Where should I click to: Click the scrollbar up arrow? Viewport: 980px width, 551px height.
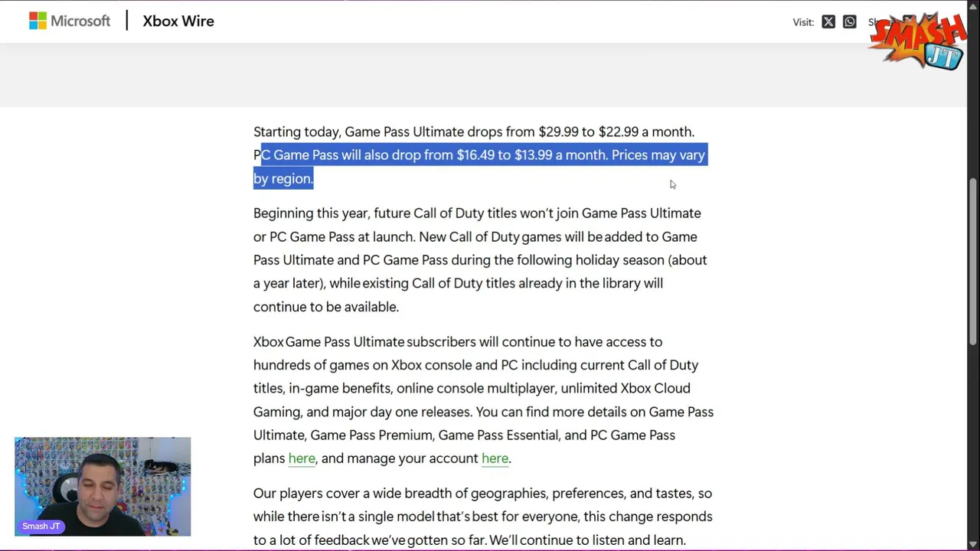(973, 6)
